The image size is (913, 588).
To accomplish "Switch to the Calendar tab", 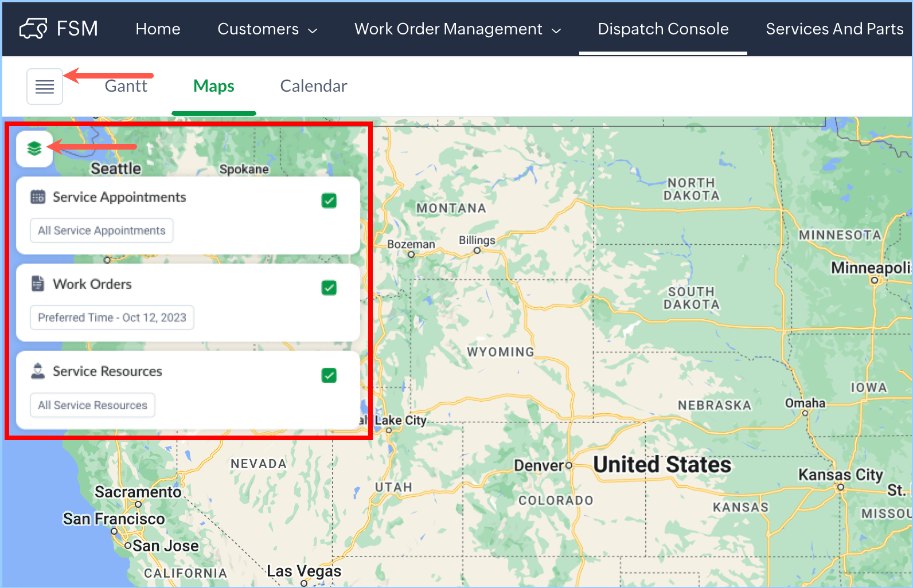I will click(x=314, y=86).
